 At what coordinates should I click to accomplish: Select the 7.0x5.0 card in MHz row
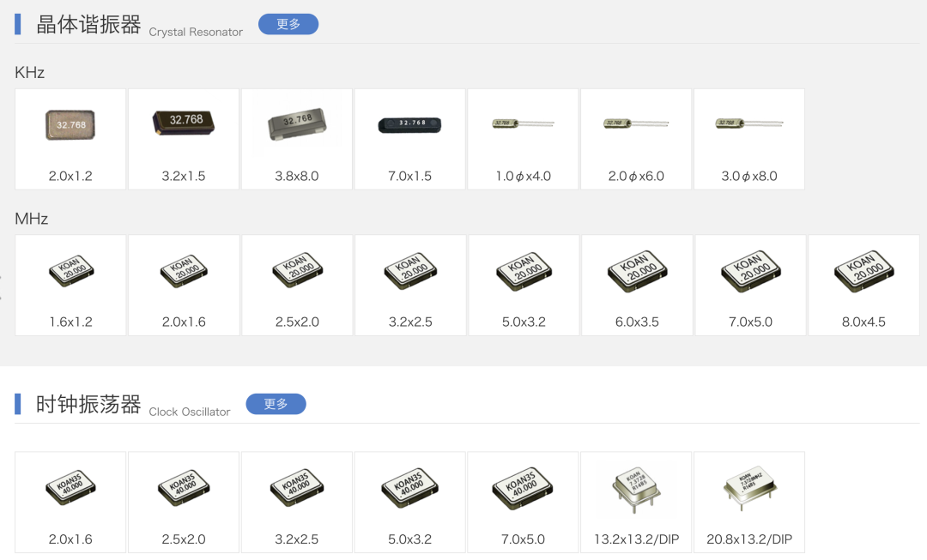click(750, 286)
